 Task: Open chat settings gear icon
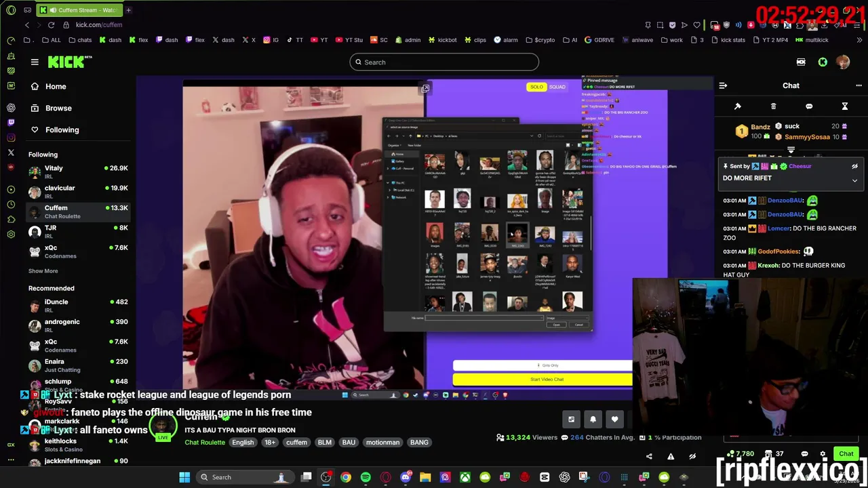click(823, 454)
